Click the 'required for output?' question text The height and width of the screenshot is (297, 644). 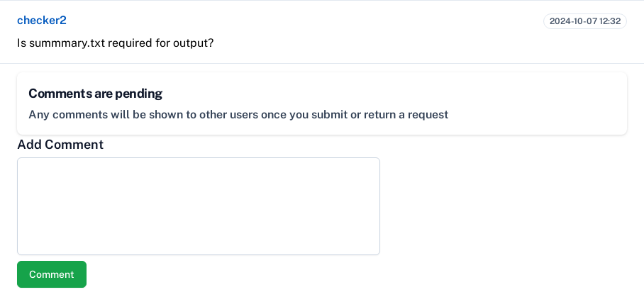pyautogui.click(x=160, y=43)
